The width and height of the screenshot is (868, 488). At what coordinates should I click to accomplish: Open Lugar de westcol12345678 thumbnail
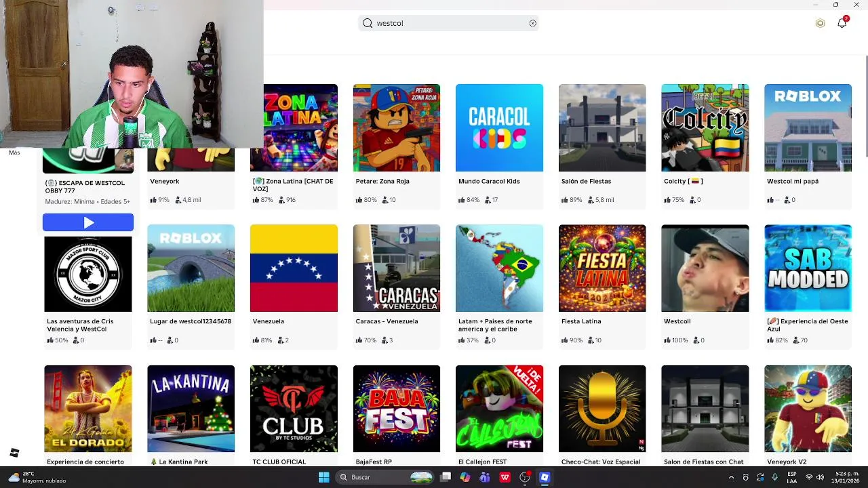click(191, 268)
